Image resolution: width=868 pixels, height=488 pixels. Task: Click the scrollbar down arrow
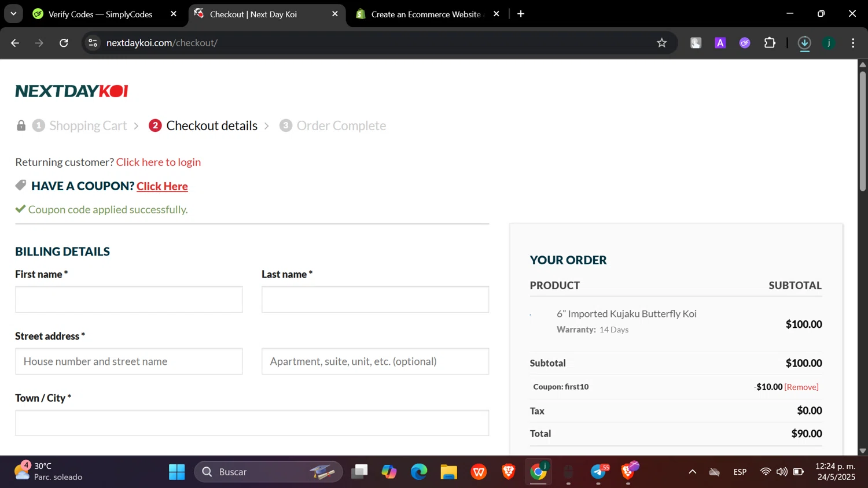point(863,450)
